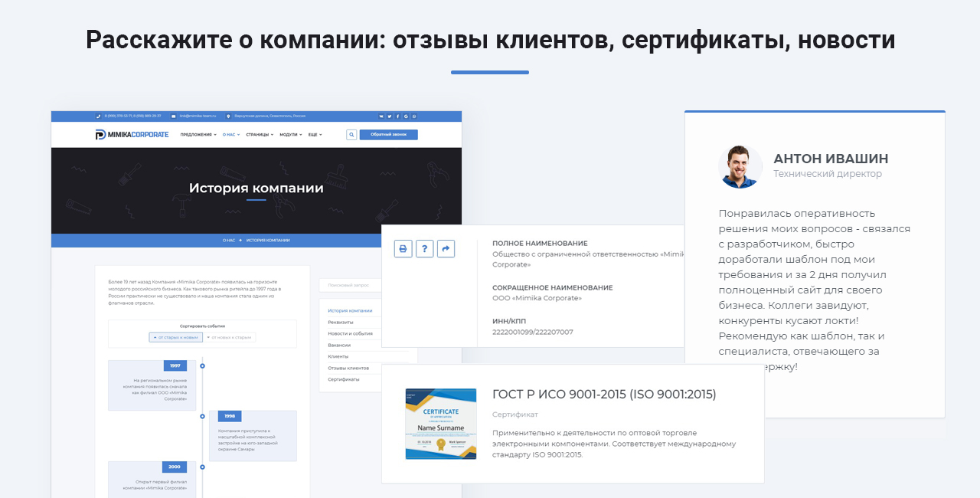This screenshot has height=498, width=980.
Task: Click ГОСТ Р ИСО 9001-2015 certificate title
Action: tap(604, 395)
